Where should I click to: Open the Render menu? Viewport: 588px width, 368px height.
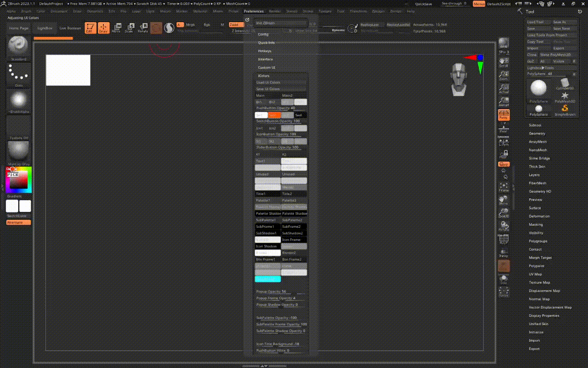(x=275, y=11)
